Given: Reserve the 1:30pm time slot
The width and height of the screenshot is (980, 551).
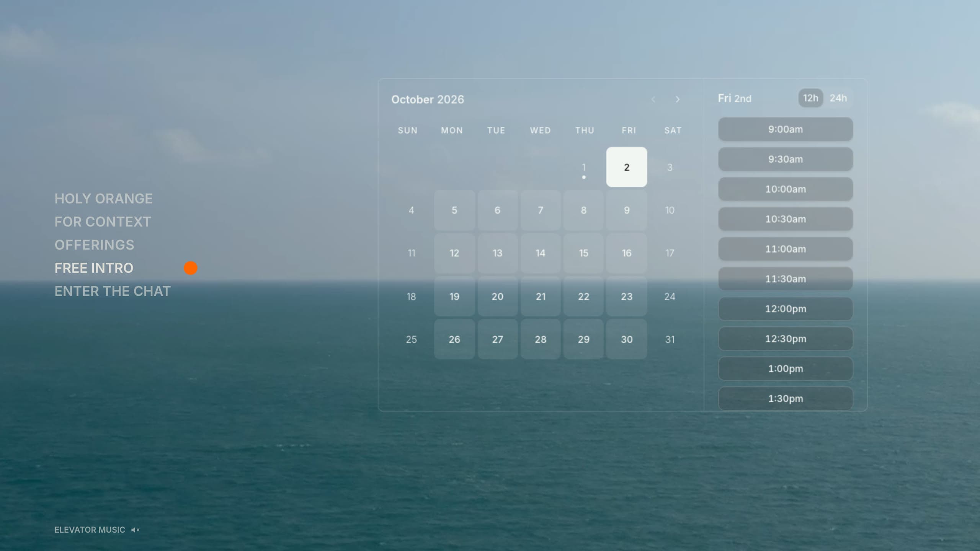Looking at the screenshot, I should click(786, 399).
